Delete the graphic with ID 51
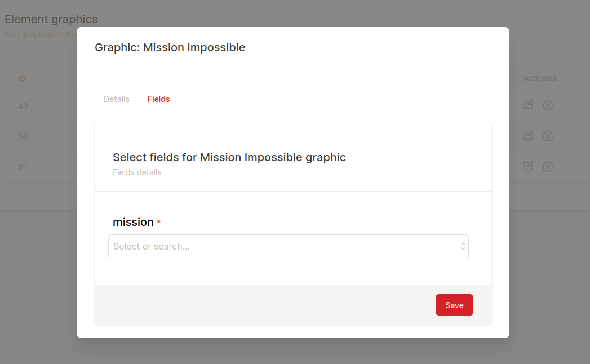 pos(547,166)
